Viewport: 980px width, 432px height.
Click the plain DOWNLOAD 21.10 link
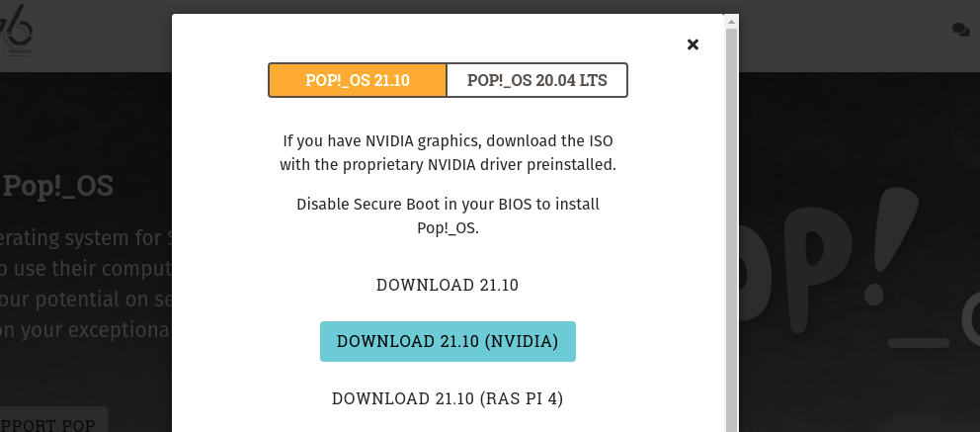(448, 285)
